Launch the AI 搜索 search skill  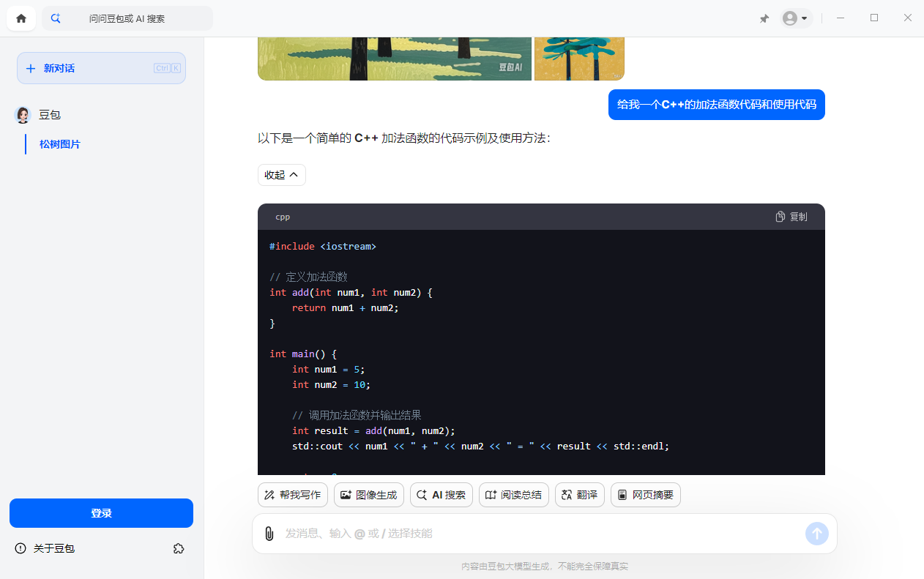tap(441, 495)
